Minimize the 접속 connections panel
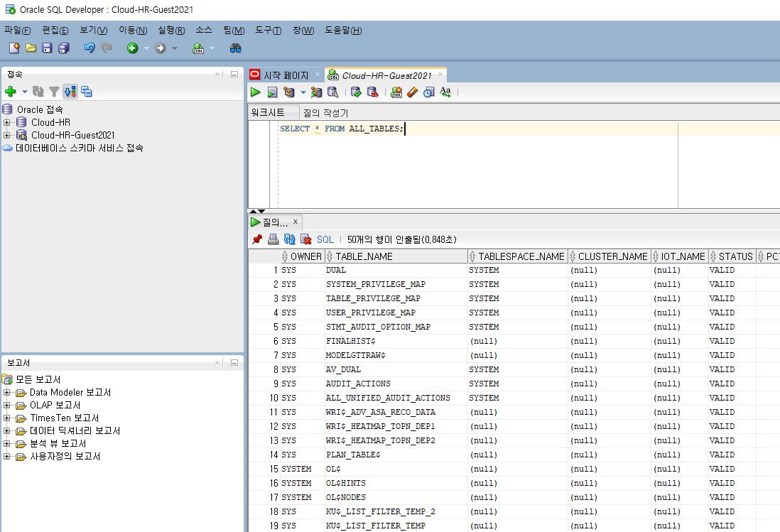This screenshot has width=780, height=532. (x=234, y=75)
